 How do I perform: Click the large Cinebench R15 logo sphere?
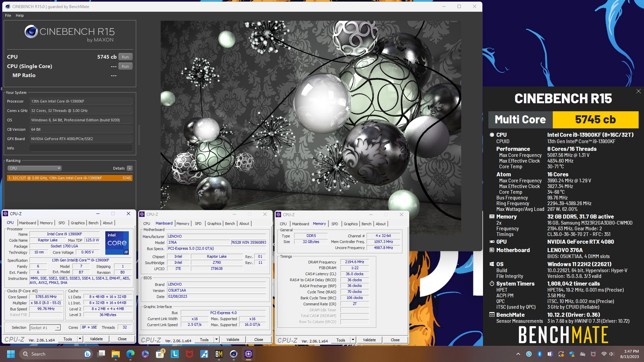tap(31, 32)
